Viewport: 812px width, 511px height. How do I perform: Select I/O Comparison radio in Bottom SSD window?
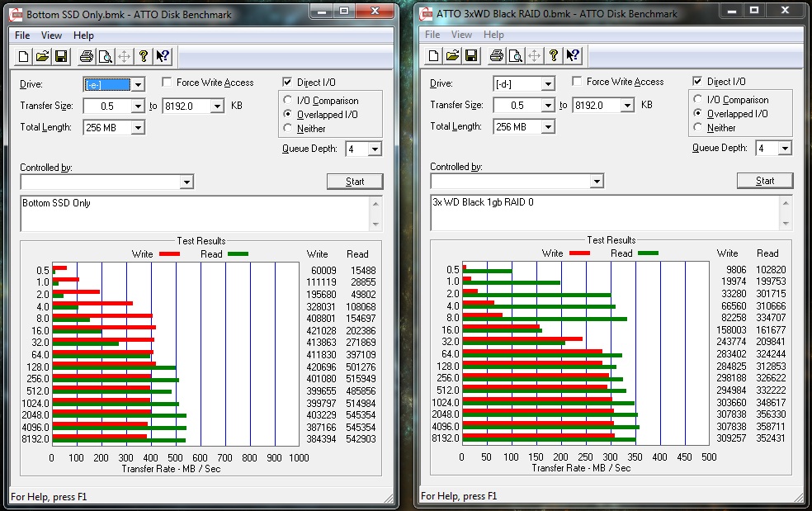pyautogui.click(x=288, y=101)
